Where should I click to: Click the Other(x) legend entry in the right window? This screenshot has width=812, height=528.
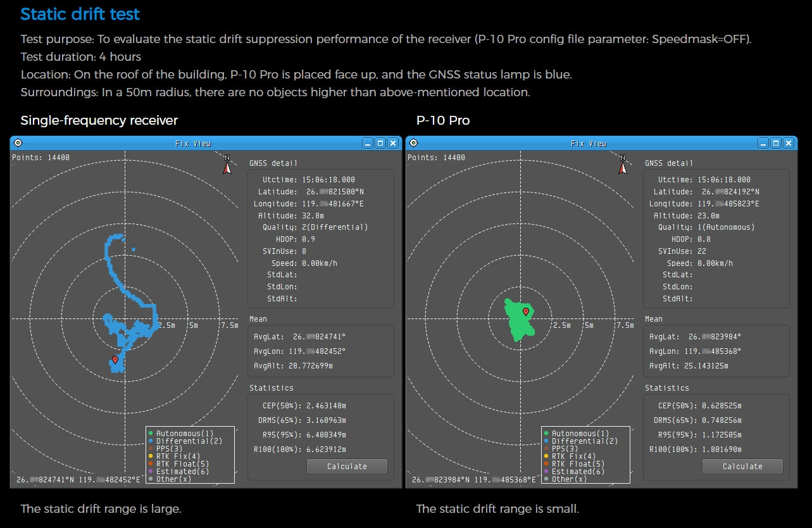coord(565,479)
